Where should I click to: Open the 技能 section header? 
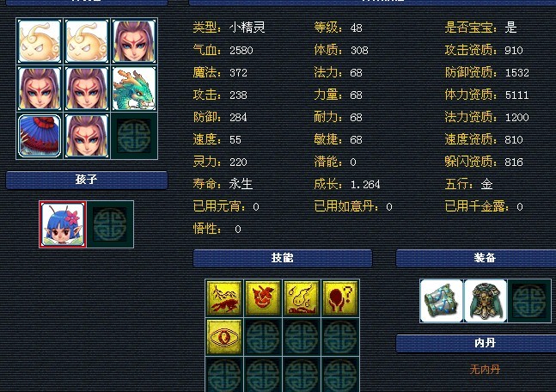click(283, 258)
